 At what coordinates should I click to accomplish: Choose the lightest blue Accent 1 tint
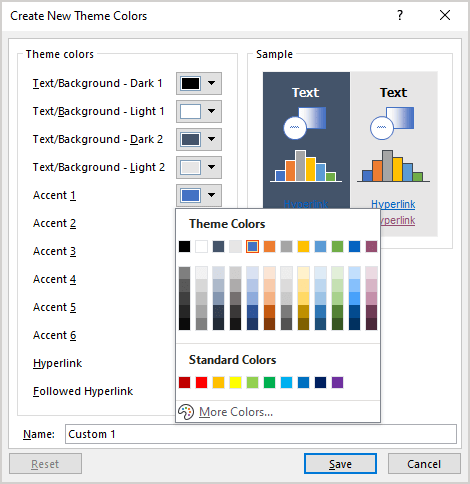click(252, 273)
